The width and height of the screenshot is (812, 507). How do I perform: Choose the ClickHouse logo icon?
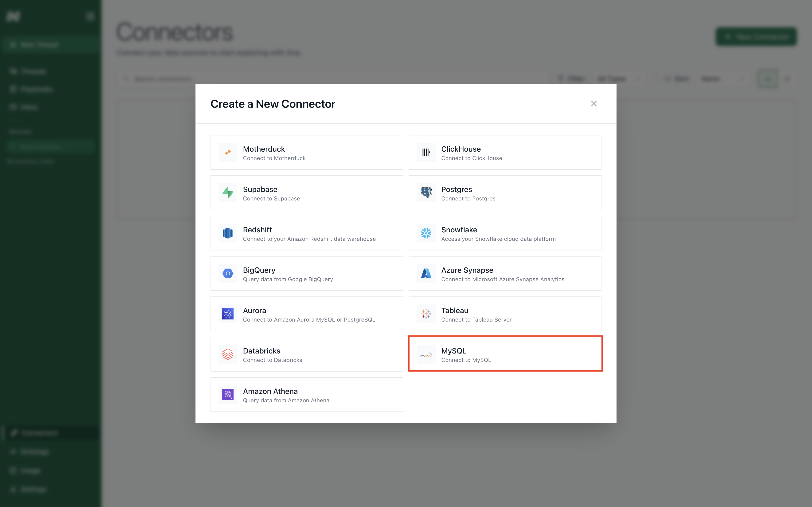click(x=426, y=153)
